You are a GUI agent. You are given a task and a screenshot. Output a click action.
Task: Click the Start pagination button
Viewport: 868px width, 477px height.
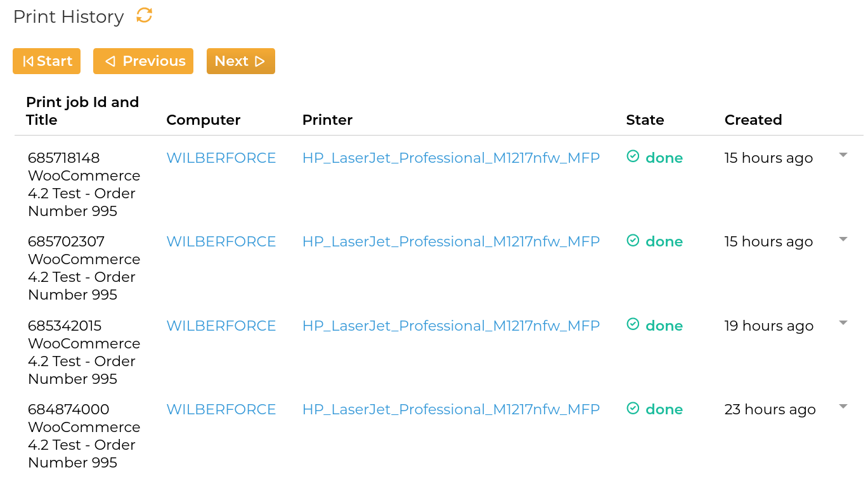coord(47,61)
